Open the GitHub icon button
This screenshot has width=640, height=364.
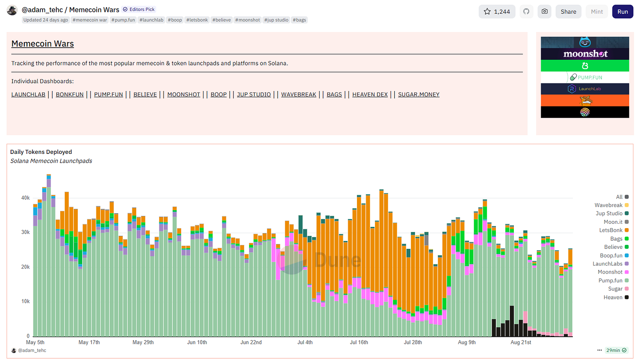click(x=526, y=12)
